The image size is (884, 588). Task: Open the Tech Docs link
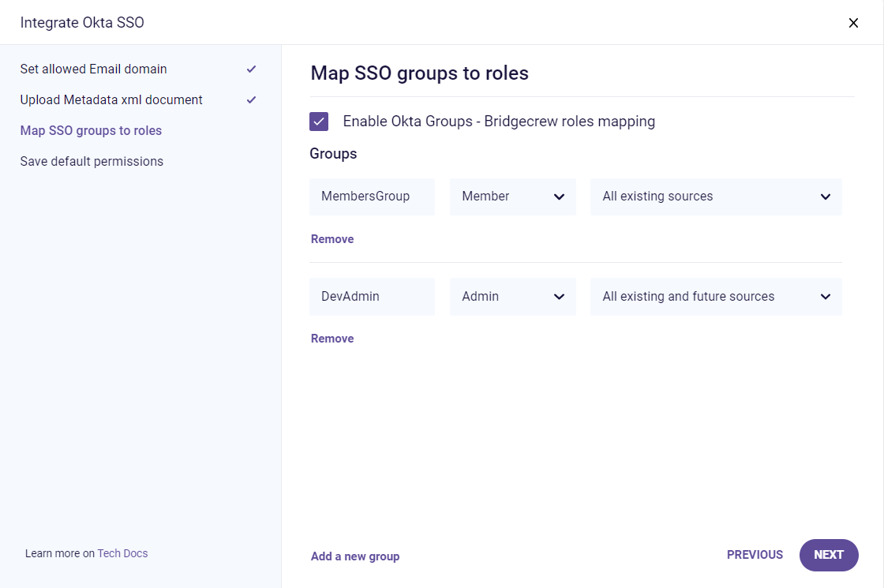122,553
